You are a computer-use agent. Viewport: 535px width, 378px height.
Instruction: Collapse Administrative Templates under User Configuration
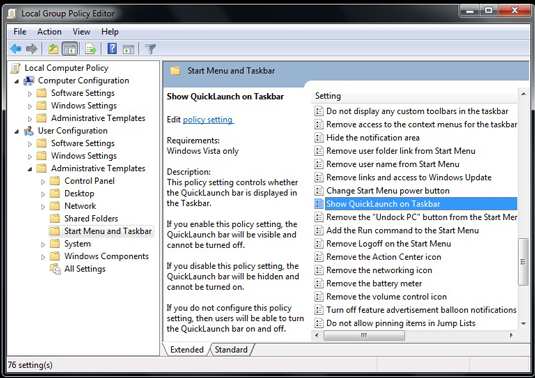pos(30,169)
